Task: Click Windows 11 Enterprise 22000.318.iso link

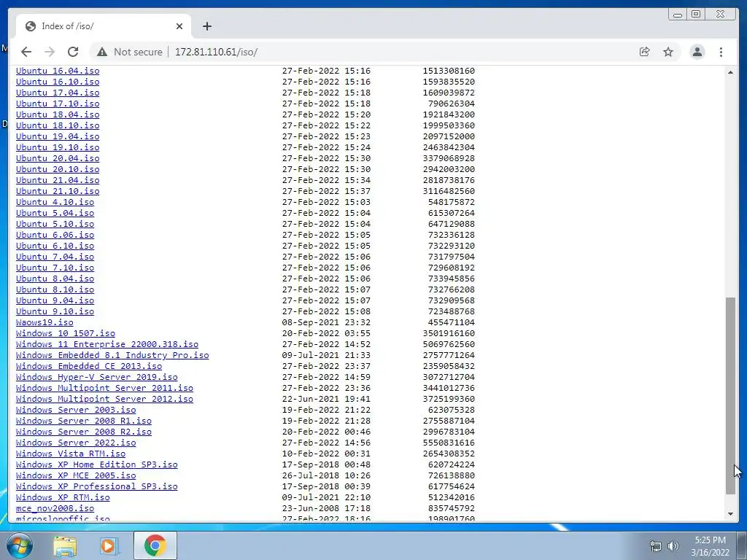Action: click(x=107, y=345)
